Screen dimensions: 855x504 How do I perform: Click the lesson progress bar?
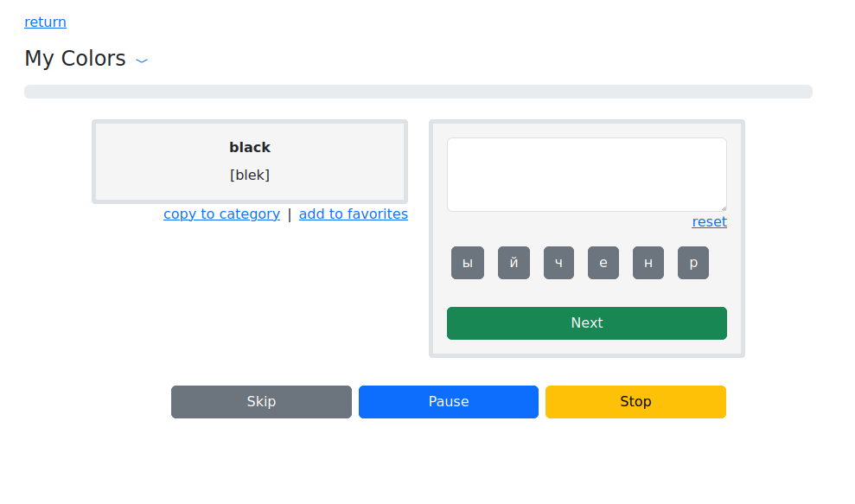click(418, 92)
